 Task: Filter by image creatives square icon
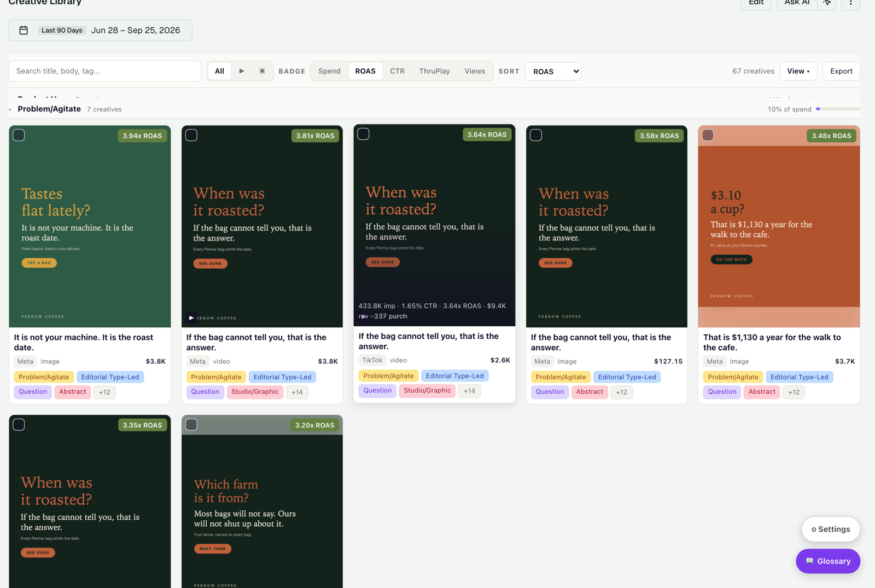tap(262, 71)
